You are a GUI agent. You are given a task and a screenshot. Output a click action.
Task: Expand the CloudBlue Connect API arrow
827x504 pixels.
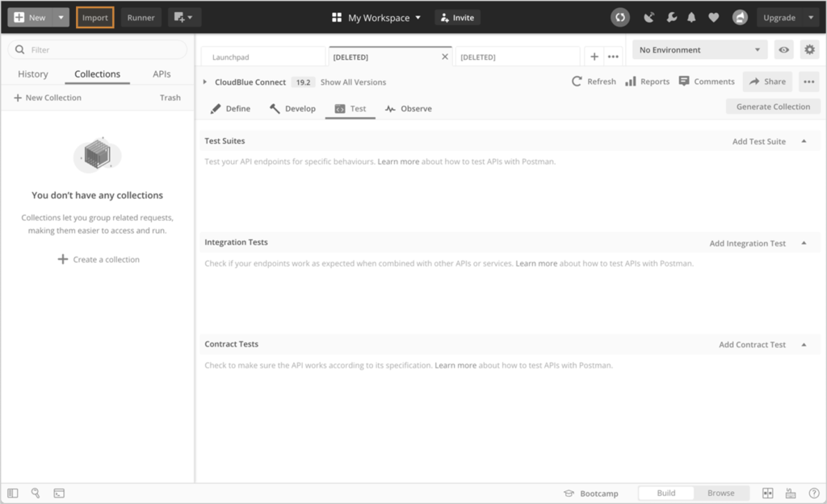[204, 82]
